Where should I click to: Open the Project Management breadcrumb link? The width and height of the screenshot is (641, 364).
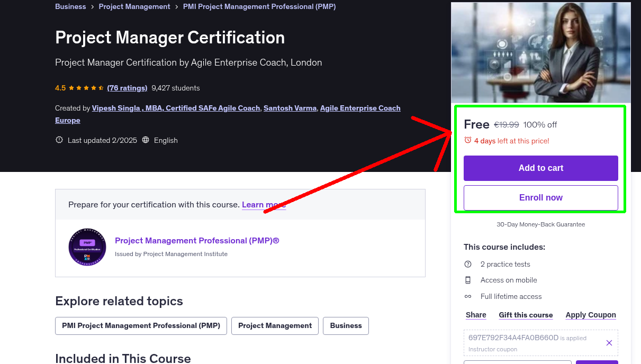[x=134, y=7]
